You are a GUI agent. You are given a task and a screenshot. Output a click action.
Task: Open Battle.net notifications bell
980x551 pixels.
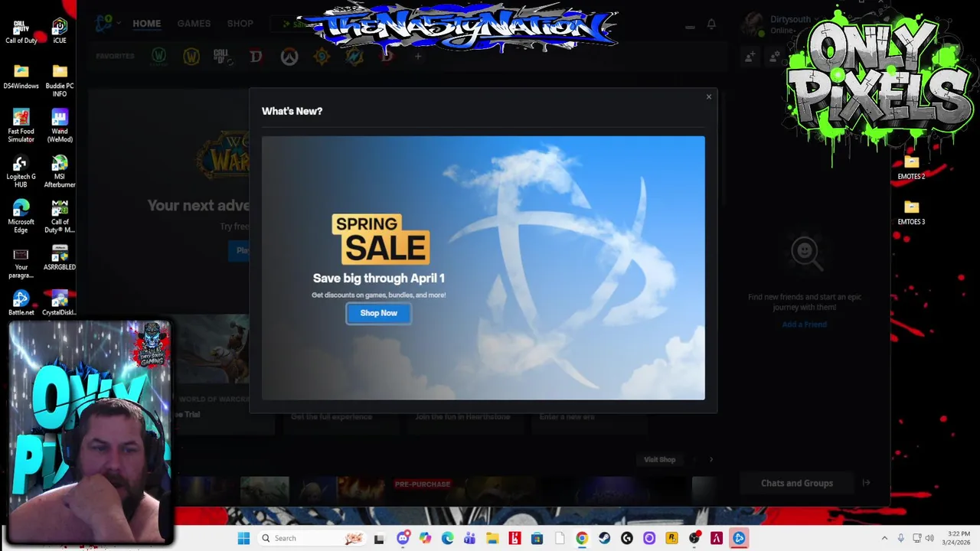coord(711,24)
